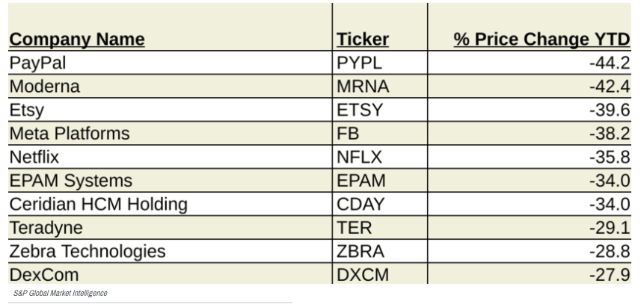Click the Etsy company name
This screenshot has height=304, width=644.
pyautogui.click(x=27, y=111)
